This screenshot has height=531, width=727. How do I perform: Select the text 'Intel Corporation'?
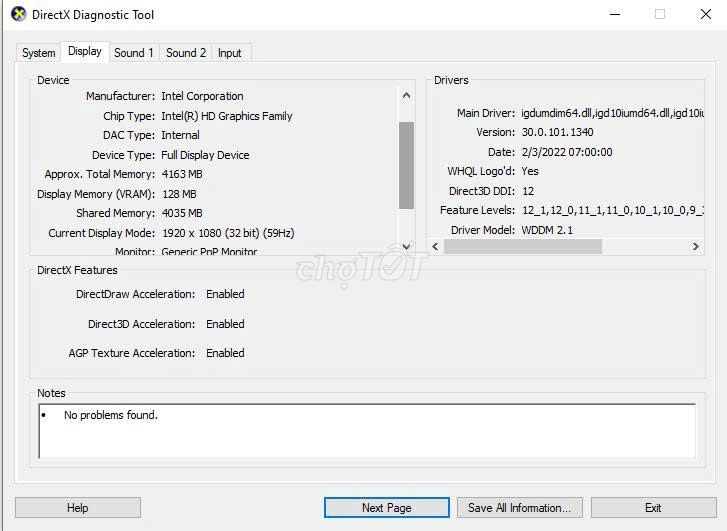coord(202,96)
